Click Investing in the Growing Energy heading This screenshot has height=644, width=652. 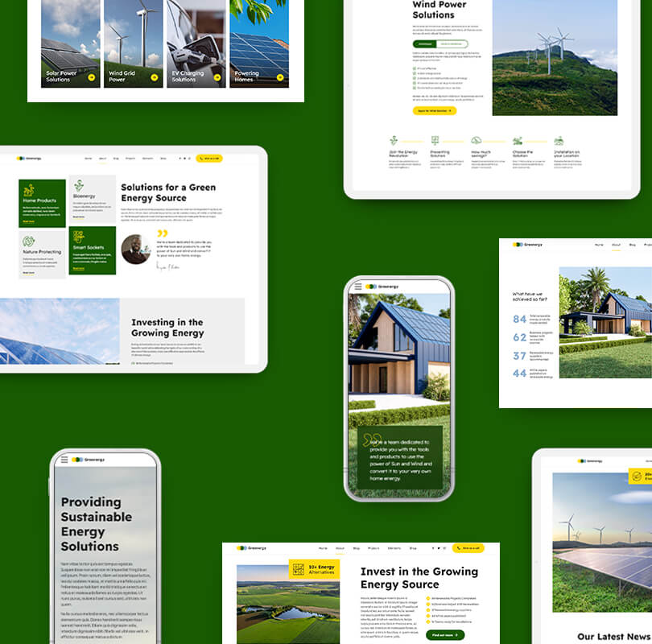pyautogui.click(x=167, y=328)
